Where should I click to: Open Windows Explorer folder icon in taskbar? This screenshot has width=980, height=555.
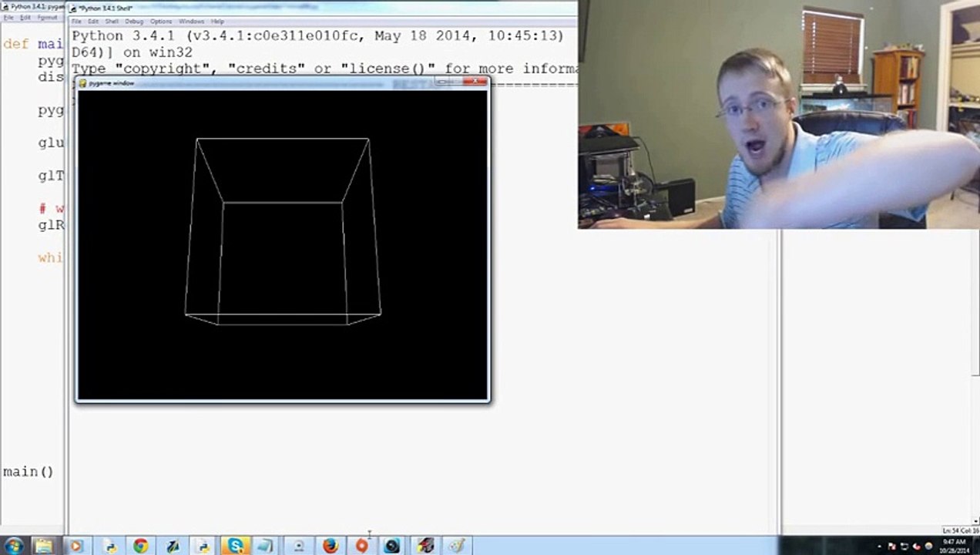pos(43,546)
